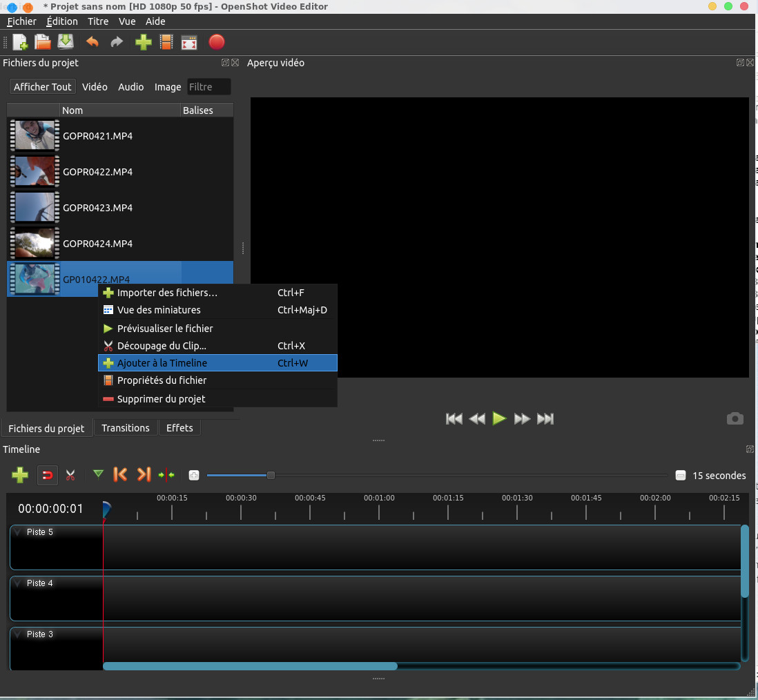Image resolution: width=758 pixels, height=700 pixels.
Task: Toggle the magnet snapping button
Action: [x=47, y=475]
